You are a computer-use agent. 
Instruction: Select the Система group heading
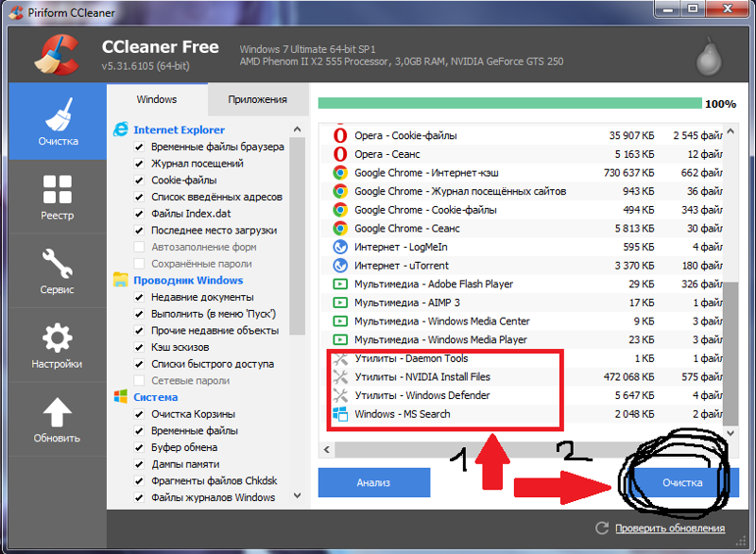pyautogui.click(x=155, y=397)
